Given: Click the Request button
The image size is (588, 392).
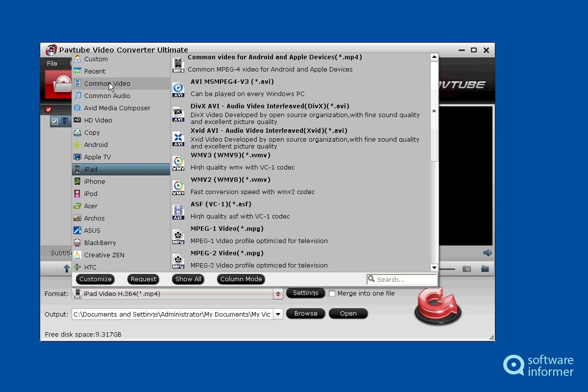Looking at the screenshot, I should pyautogui.click(x=143, y=279).
